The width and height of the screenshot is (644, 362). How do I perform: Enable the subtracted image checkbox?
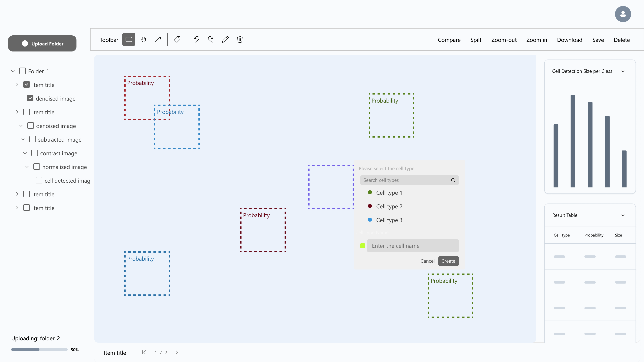pyautogui.click(x=32, y=139)
